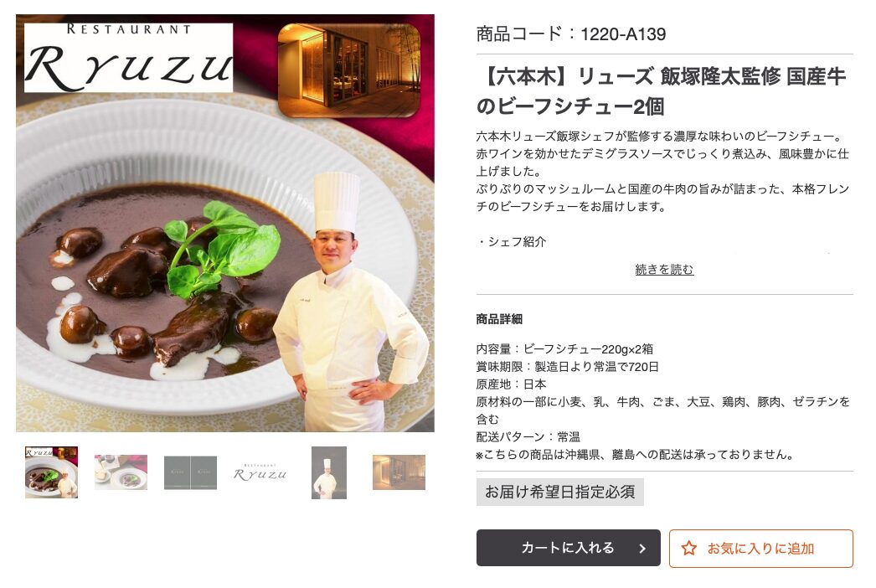Select the first beef stew thumbnail
This screenshot has width=876, height=588.
[x=51, y=472]
